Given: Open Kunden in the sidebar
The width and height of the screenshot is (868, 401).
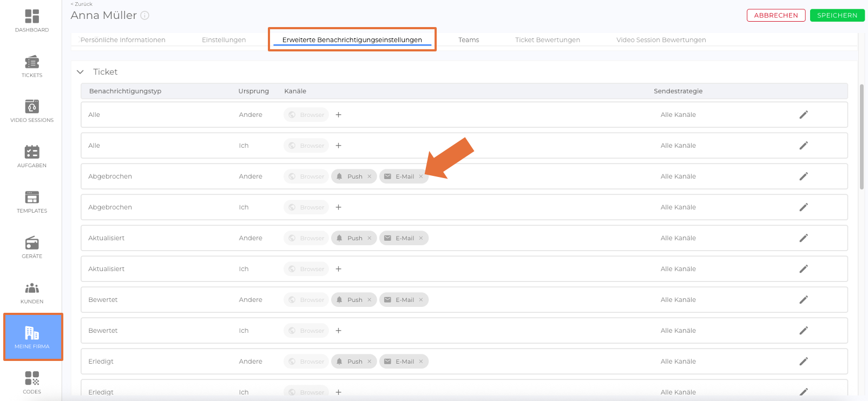Looking at the screenshot, I should [32, 293].
